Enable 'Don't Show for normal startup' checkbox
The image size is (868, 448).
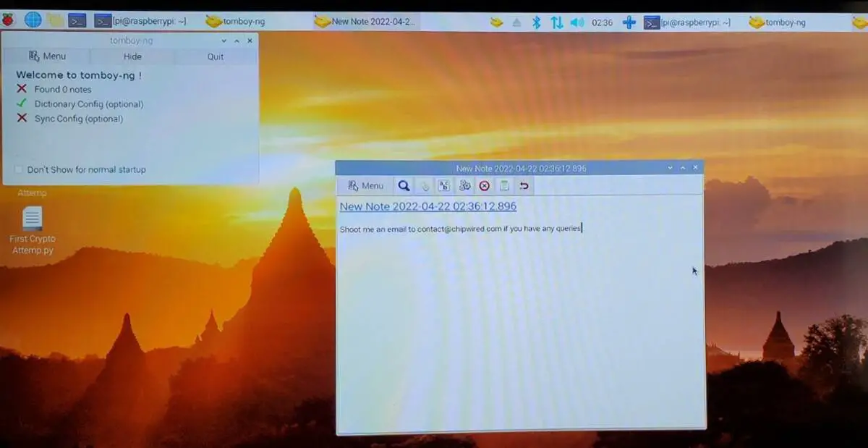[x=19, y=169]
